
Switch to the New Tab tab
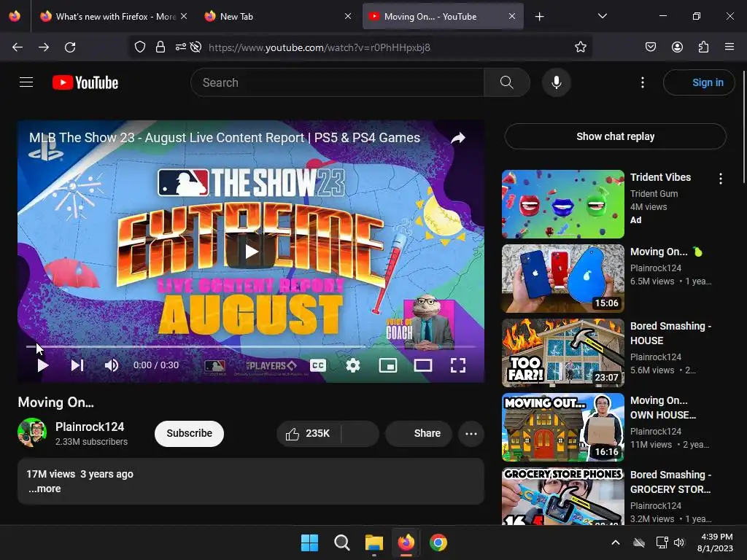(x=276, y=16)
